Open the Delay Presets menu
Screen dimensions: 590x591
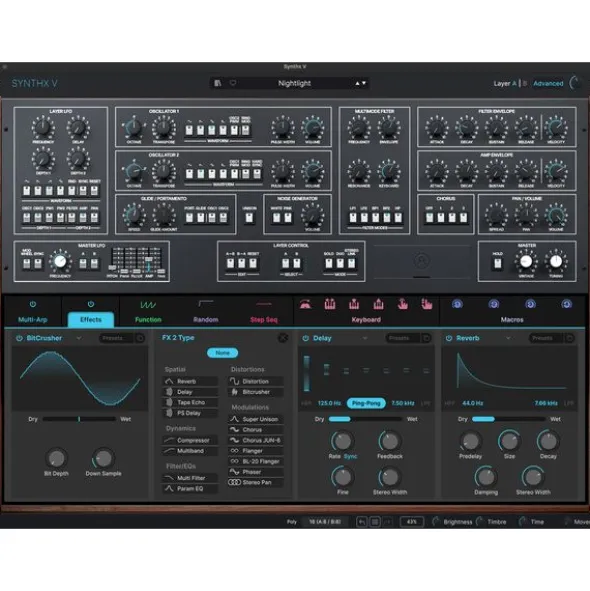point(403,338)
